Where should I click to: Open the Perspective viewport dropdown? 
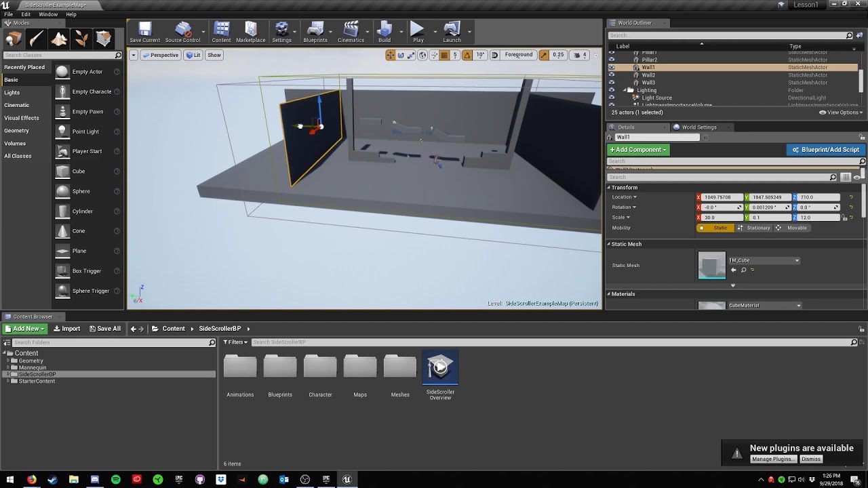pos(160,55)
